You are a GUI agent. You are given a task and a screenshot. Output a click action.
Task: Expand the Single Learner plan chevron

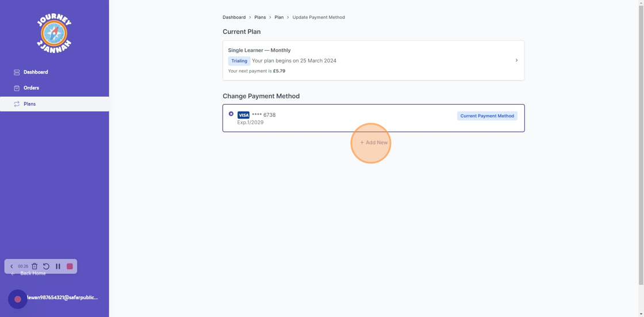click(x=516, y=60)
